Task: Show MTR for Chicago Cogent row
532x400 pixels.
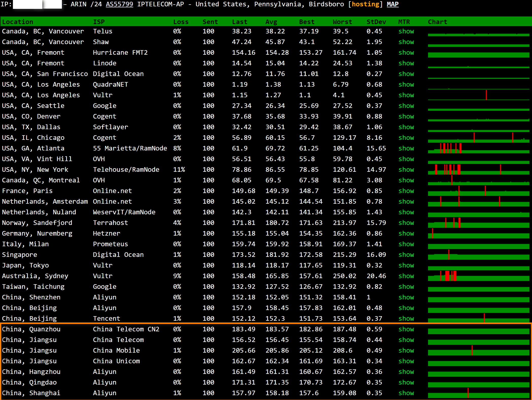Action: (x=406, y=138)
